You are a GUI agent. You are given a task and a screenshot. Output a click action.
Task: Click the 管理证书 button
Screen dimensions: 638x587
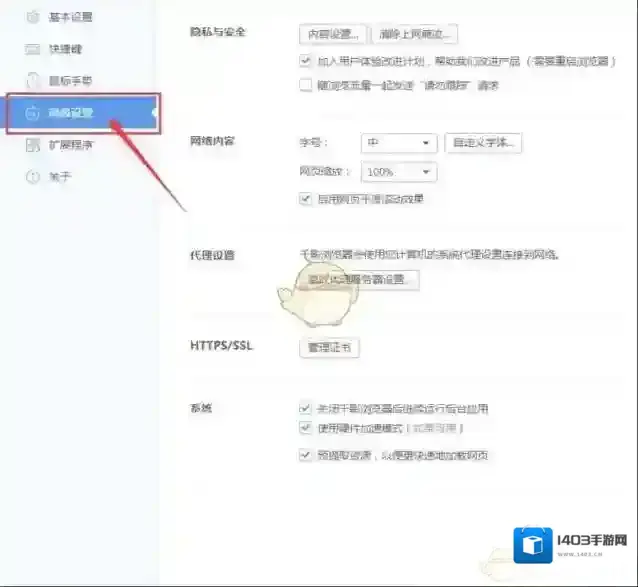(329, 348)
